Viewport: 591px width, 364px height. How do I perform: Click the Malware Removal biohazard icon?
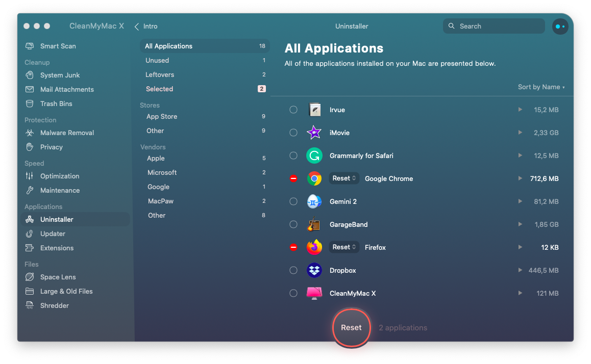pos(30,133)
